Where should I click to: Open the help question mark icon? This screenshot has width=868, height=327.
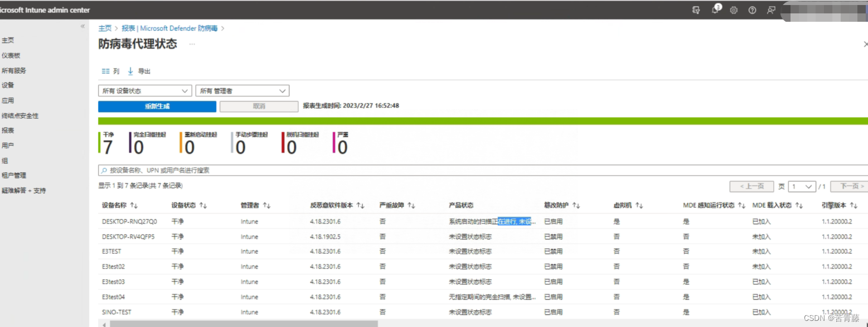(x=752, y=10)
